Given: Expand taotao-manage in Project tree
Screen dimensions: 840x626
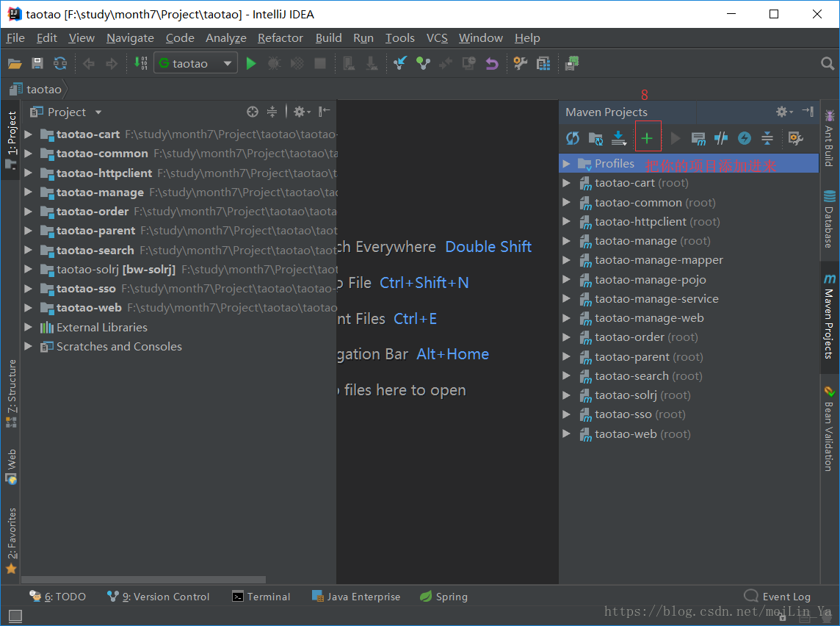Looking at the screenshot, I should (x=29, y=192).
